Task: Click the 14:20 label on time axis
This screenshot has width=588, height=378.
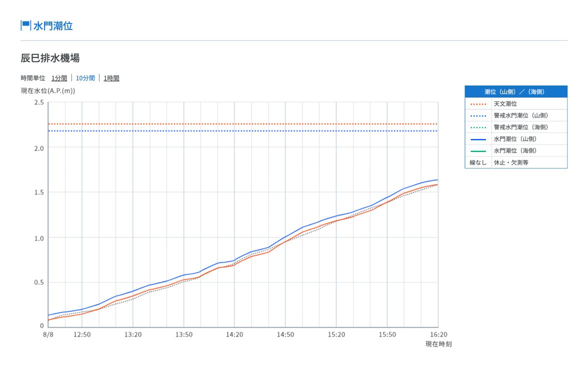Action: [234, 334]
